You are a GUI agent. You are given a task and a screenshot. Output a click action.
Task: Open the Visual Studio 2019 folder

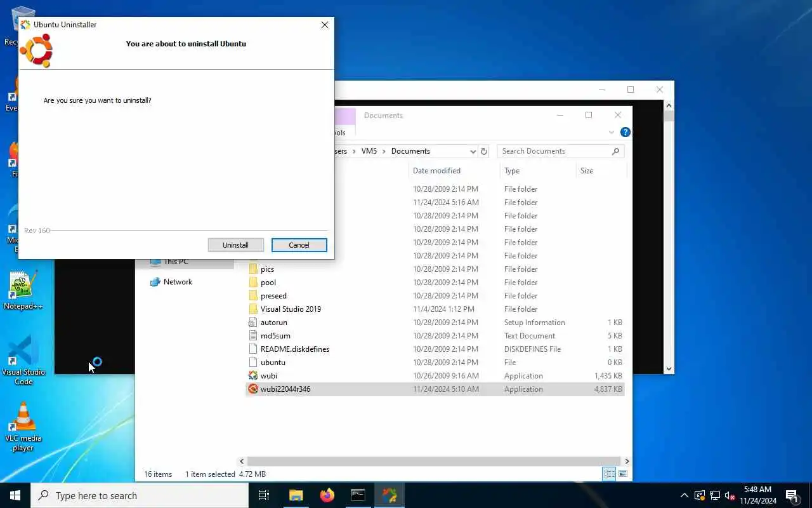tap(435, 309)
